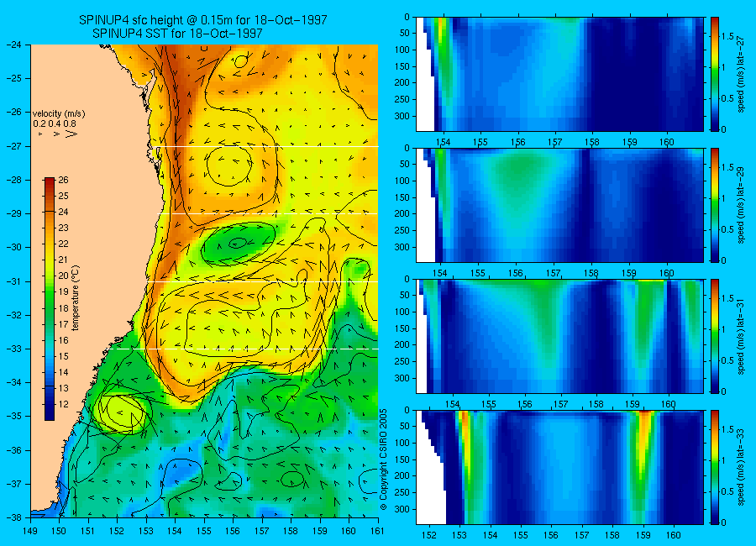The height and width of the screenshot is (546, 756).
Task: Click the '1.5' tick on lat=-27 color bar
Action: click(727, 37)
